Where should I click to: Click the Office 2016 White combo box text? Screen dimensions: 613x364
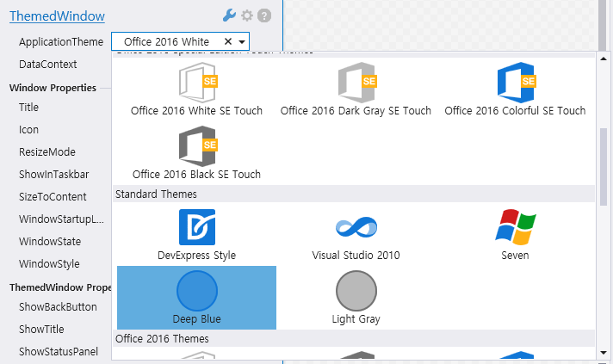[x=166, y=42]
